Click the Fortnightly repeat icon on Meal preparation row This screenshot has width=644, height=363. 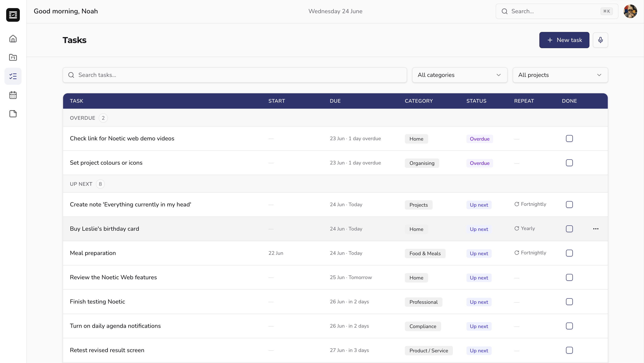point(517,253)
